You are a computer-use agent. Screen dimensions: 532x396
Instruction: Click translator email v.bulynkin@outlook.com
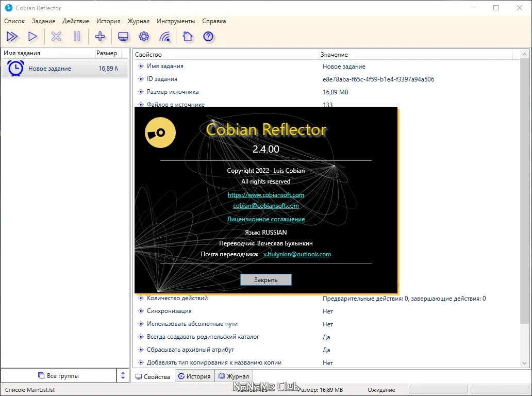pyautogui.click(x=297, y=254)
